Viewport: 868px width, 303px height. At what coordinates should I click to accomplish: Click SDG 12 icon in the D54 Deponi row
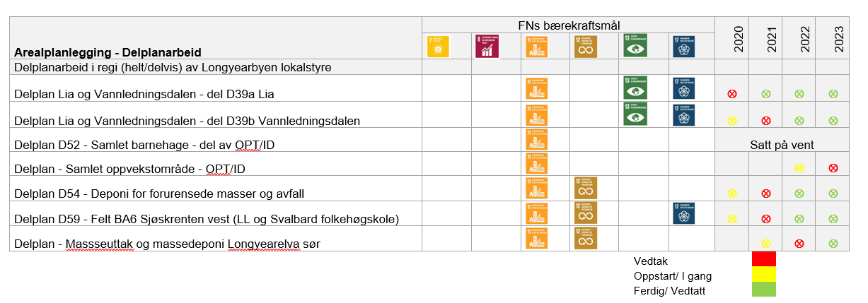(586, 187)
